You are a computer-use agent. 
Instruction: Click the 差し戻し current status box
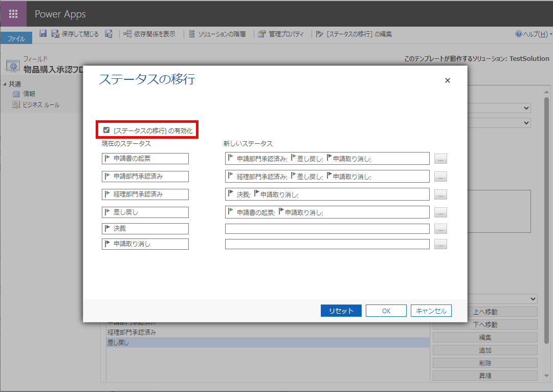click(145, 212)
